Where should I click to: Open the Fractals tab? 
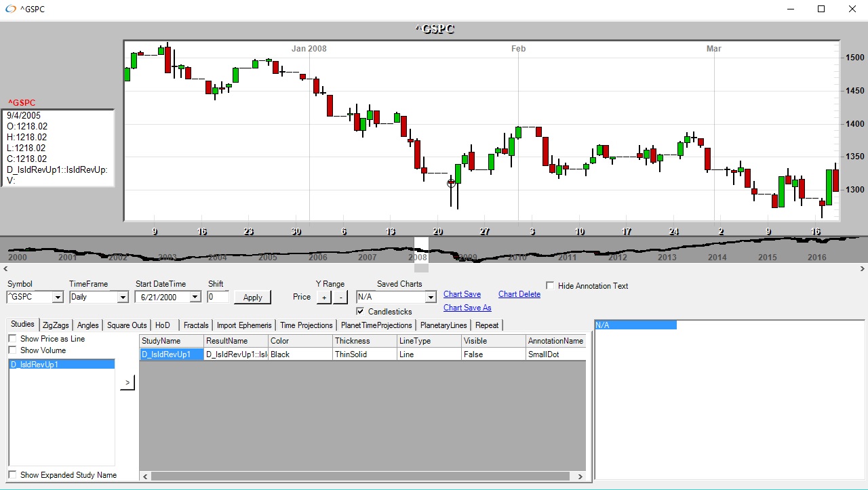tap(196, 325)
